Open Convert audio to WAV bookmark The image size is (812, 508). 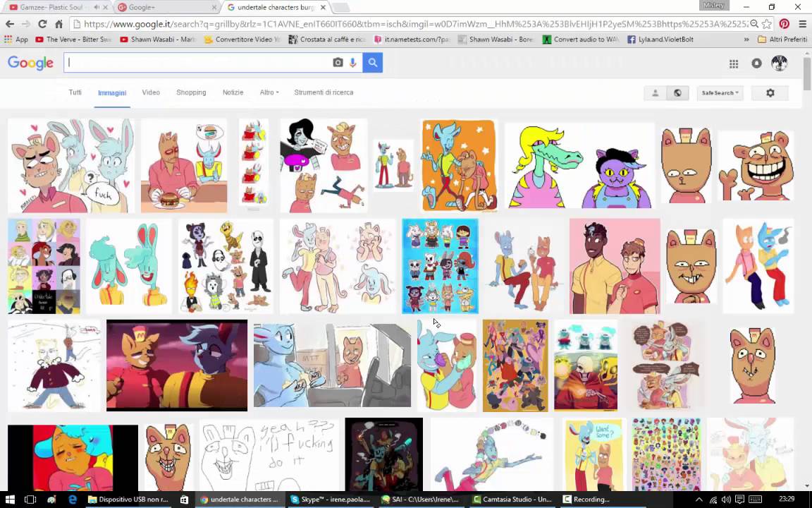click(581, 40)
